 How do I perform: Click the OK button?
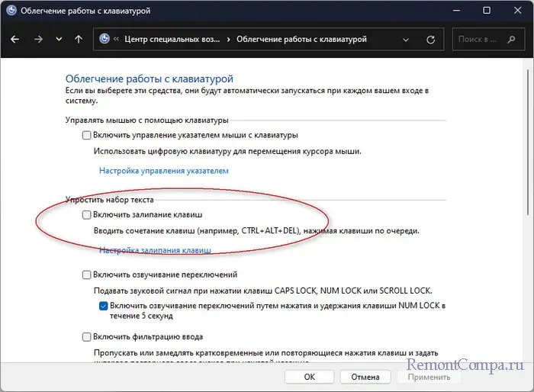coord(309,377)
